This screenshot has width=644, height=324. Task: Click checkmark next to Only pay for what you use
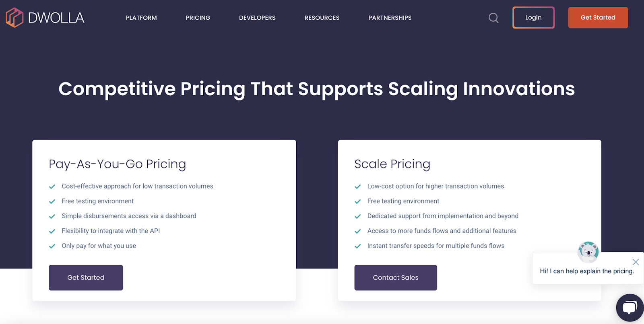pos(52,246)
